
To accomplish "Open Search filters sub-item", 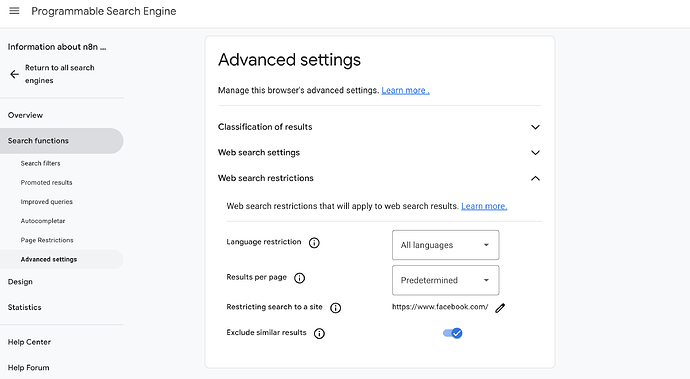I will coord(40,163).
